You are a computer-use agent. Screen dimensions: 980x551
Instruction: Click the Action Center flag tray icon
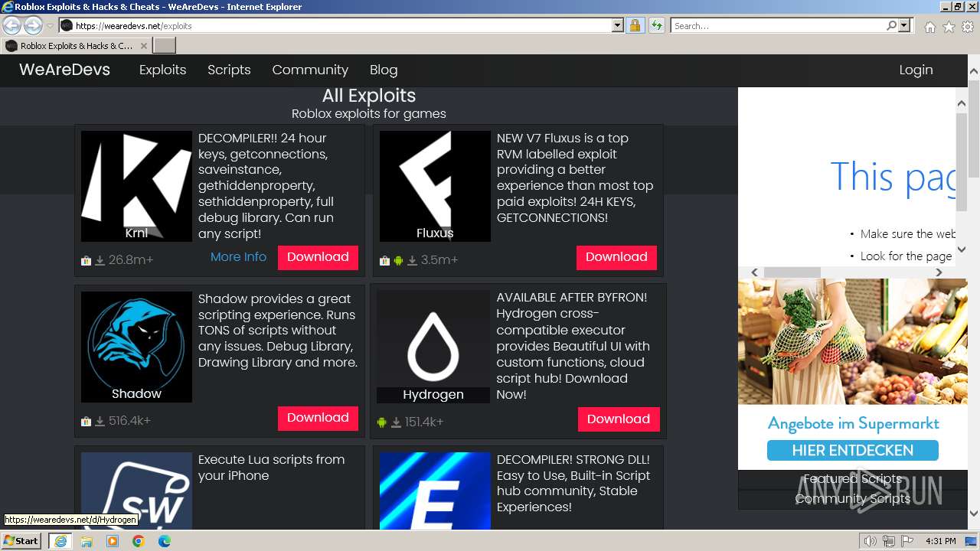(x=907, y=541)
